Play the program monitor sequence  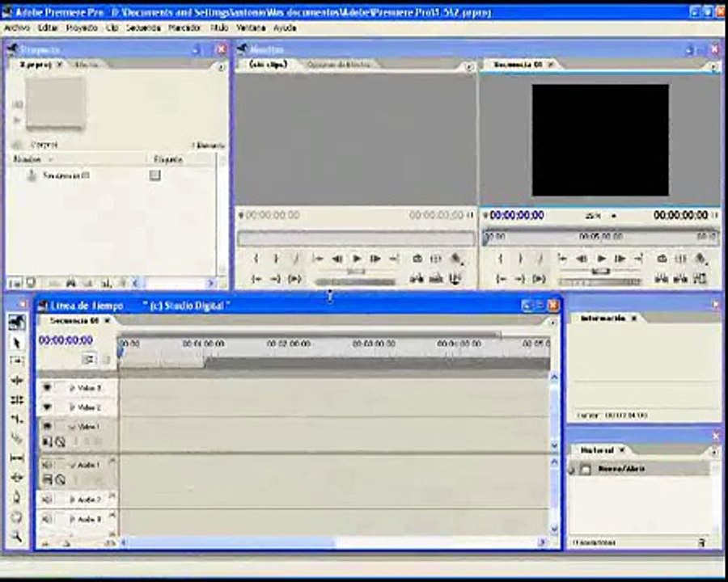[x=601, y=259]
